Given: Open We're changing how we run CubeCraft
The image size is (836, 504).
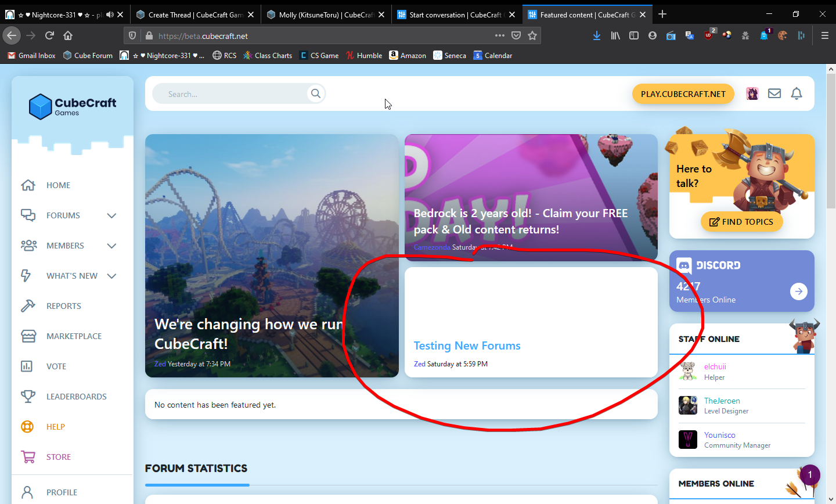Looking at the screenshot, I should tap(248, 334).
